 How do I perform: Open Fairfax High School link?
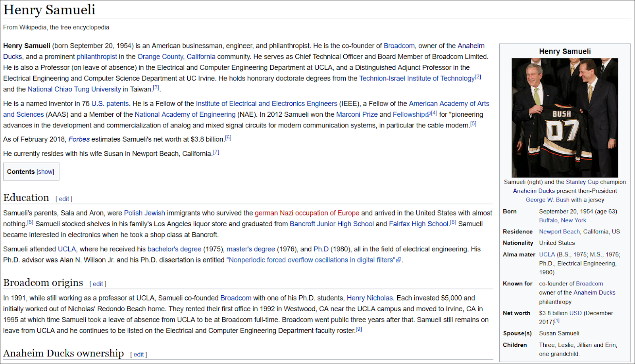418,224
